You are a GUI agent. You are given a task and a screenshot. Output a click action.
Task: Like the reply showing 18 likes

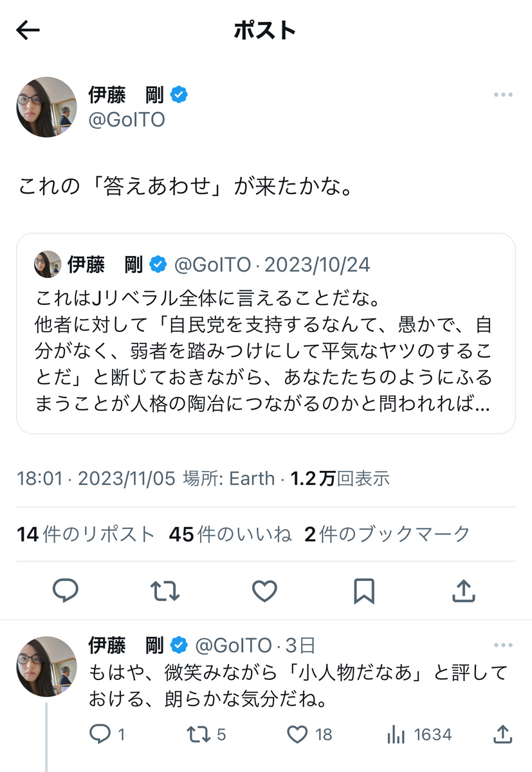click(x=309, y=735)
